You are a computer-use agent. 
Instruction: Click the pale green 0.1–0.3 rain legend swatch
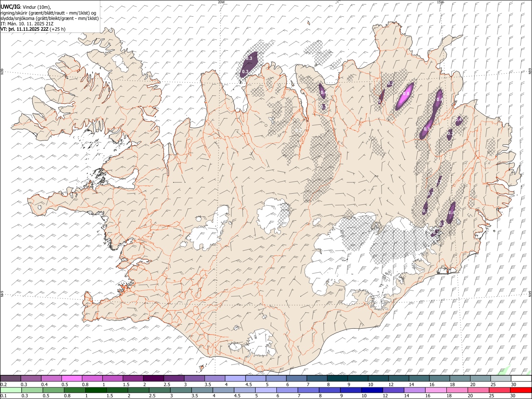pos(11,390)
